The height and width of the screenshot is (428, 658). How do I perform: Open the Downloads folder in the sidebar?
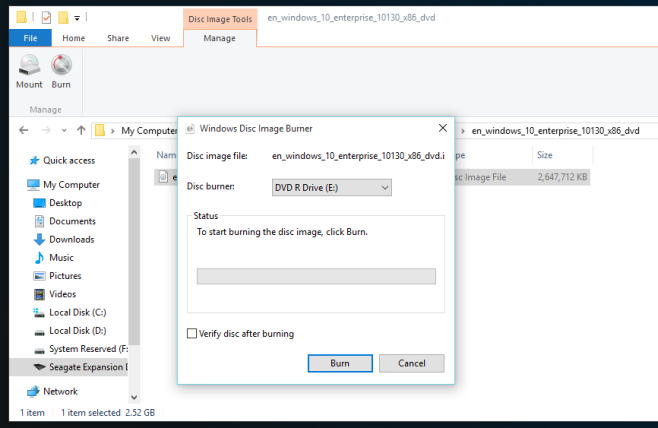pos(70,239)
